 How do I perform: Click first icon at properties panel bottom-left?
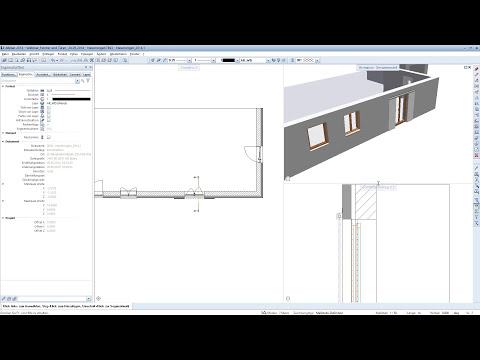[x=4, y=299]
